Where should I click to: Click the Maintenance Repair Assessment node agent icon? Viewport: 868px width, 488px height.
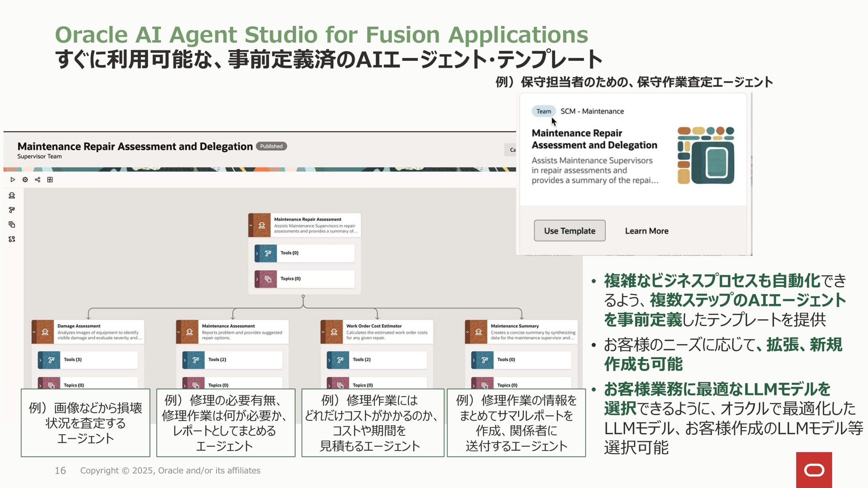tap(262, 225)
